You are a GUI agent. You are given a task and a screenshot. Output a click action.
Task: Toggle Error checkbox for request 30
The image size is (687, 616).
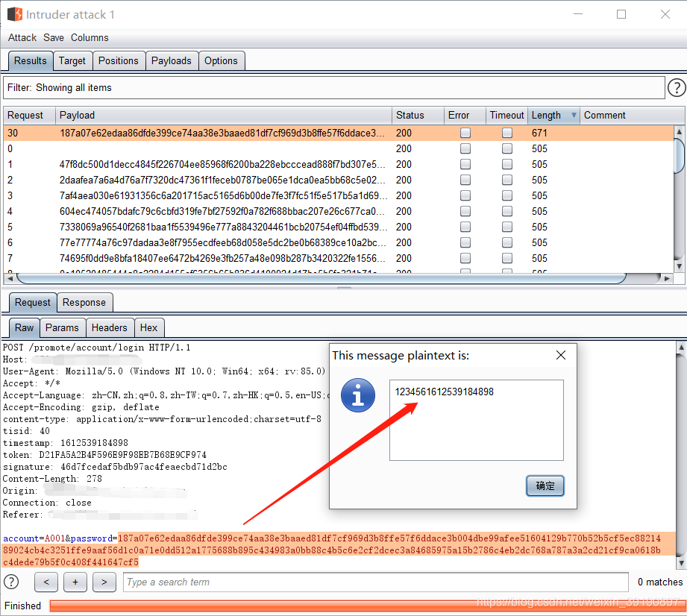click(x=465, y=133)
